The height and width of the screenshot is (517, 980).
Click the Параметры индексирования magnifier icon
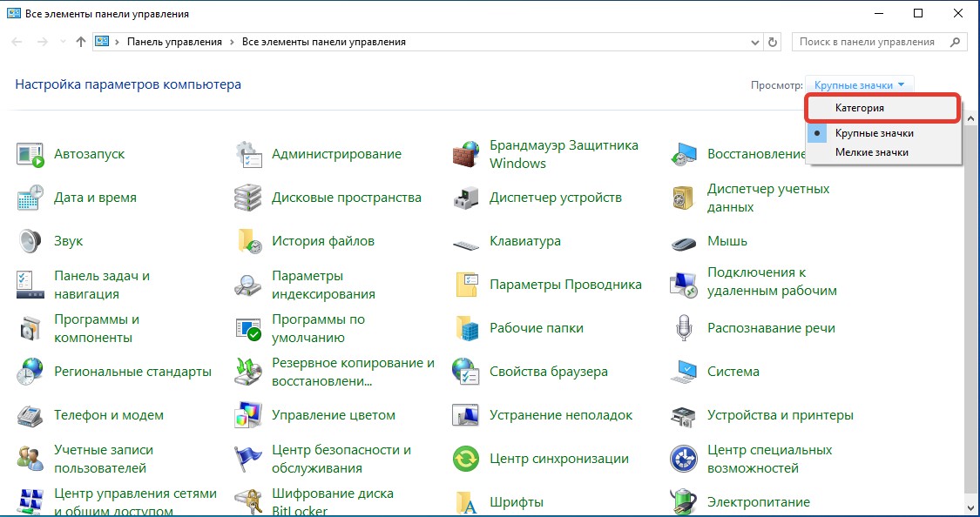point(248,285)
